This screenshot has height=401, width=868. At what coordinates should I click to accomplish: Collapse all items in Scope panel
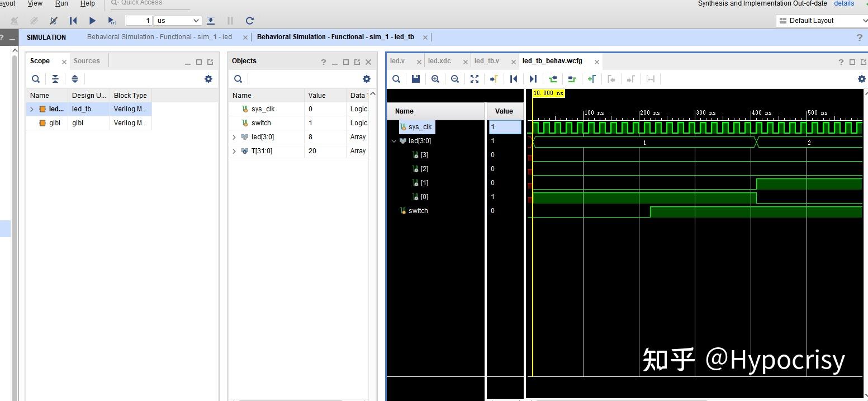[55, 79]
